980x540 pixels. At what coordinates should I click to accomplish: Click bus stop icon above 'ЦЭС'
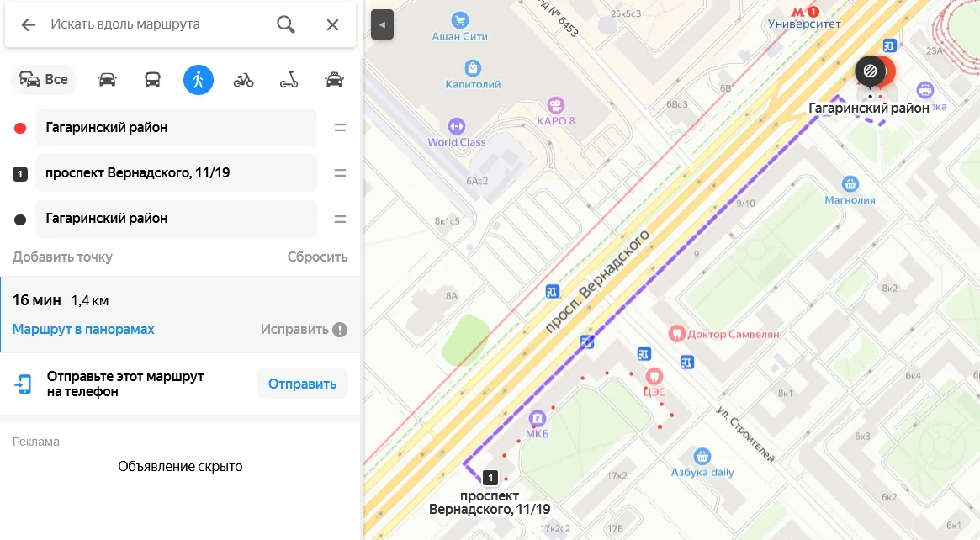click(x=644, y=354)
